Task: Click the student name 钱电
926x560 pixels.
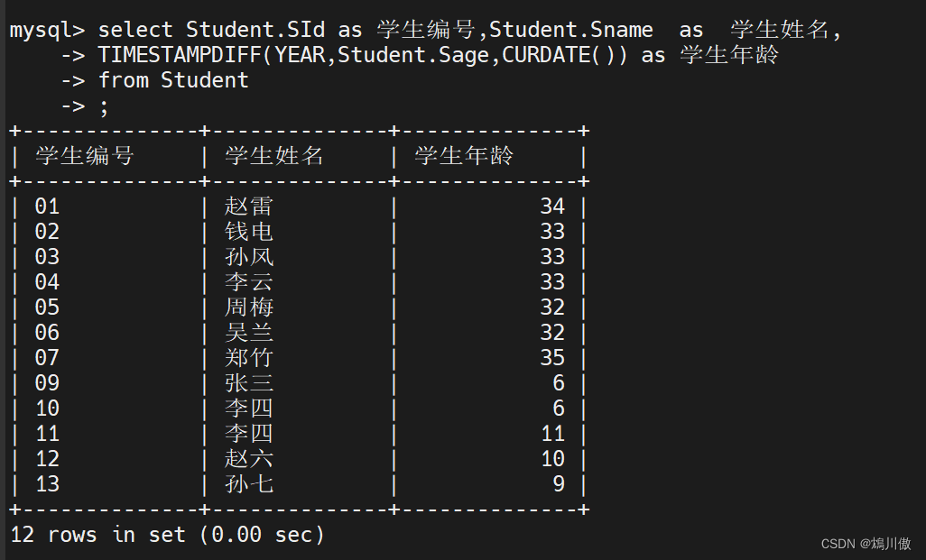Action: (249, 232)
